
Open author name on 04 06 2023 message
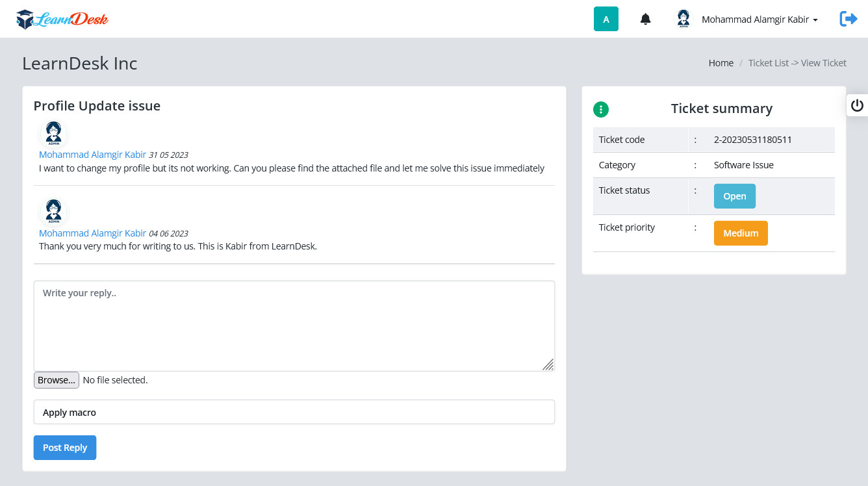(x=92, y=233)
